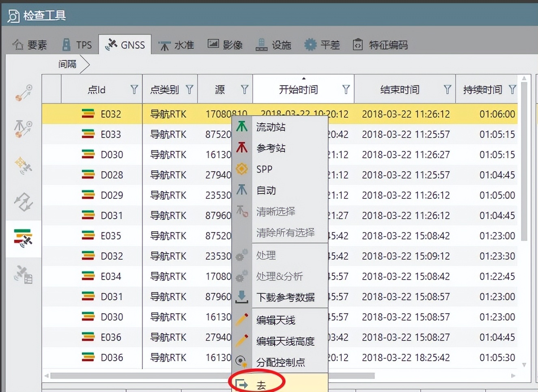Choose 自动 in the context menu
Screen dimensions: 538x392
coord(280,190)
